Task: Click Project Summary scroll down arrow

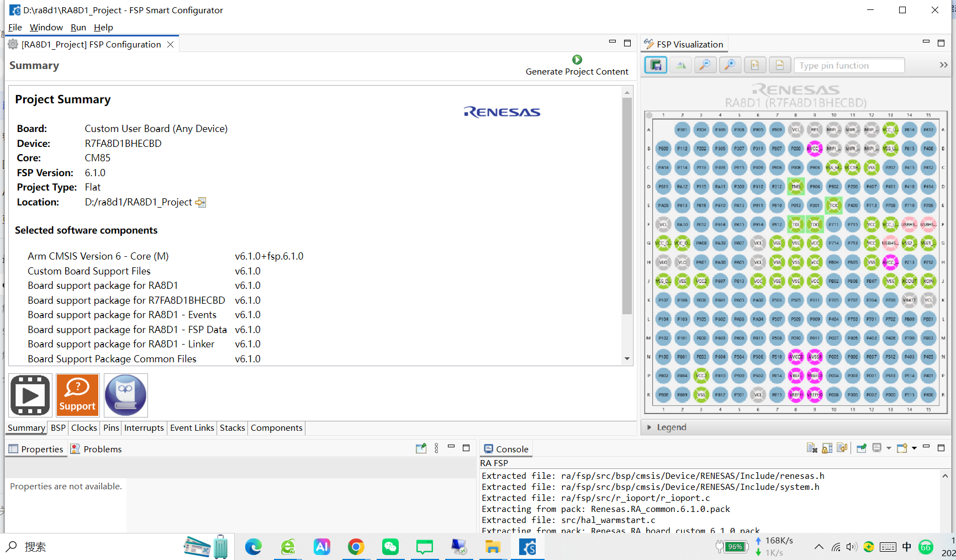Action: click(626, 358)
